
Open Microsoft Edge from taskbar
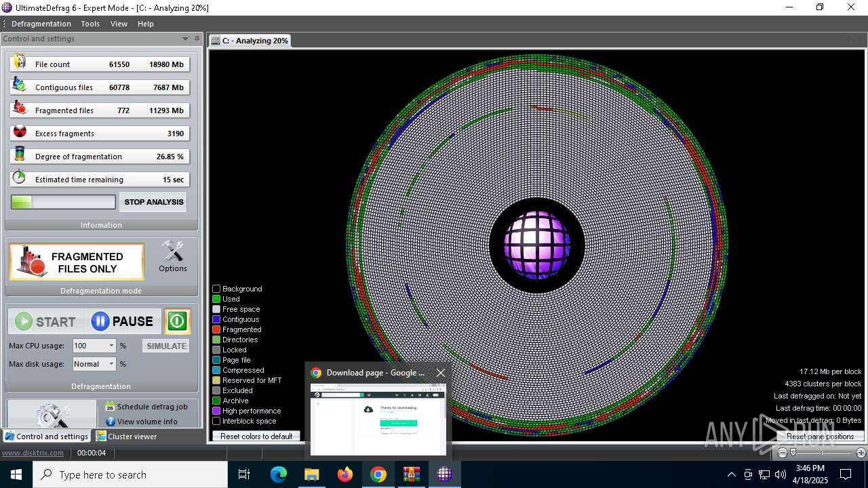[x=279, y=474]
